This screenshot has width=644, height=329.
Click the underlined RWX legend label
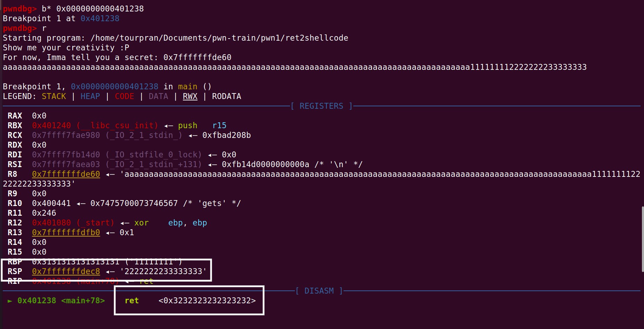pos(190,96)
